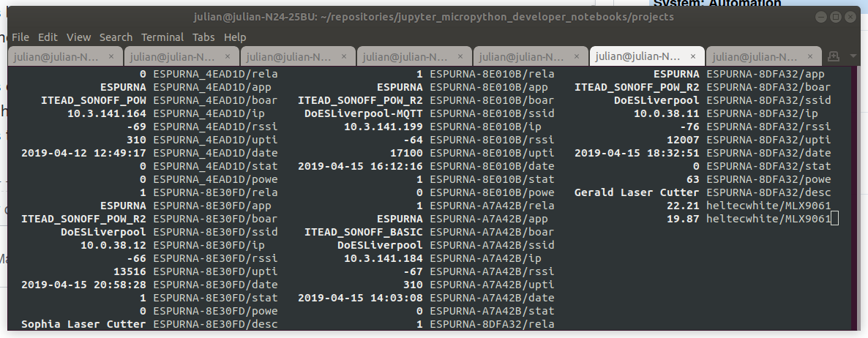Click the date 2019-04-15 16:12:16
Screen dimensions: 868x338
pyautogui.click(x=360, y=167)
